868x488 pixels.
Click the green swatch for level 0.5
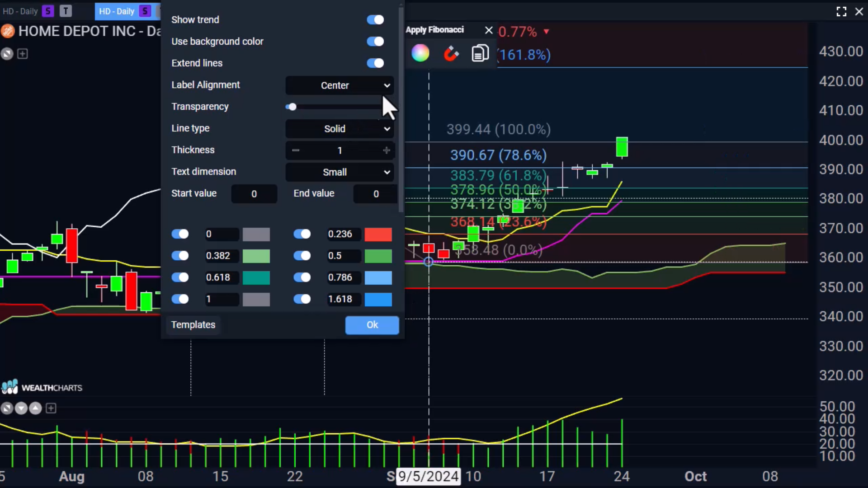pyautogui.click(x=378, y=256)
